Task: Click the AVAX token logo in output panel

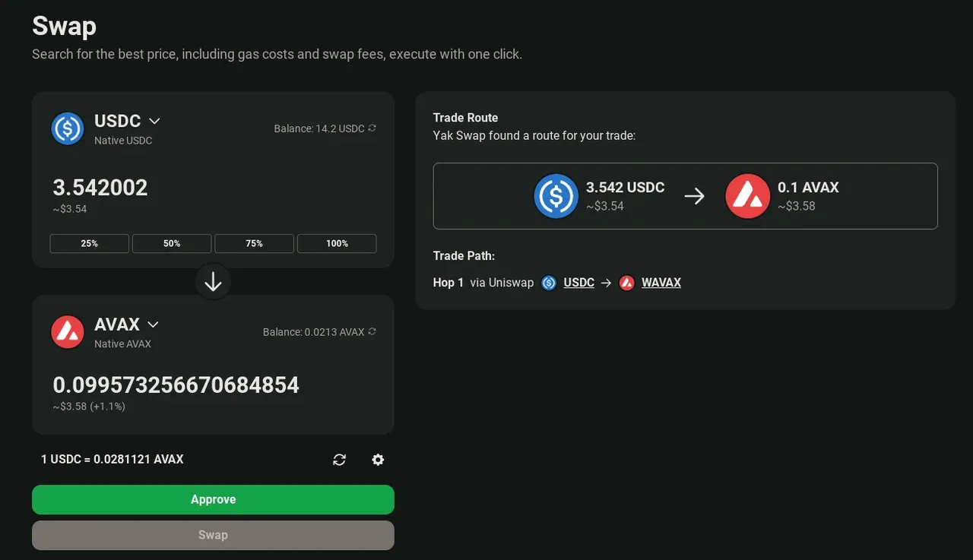Action: pos(68,332)
